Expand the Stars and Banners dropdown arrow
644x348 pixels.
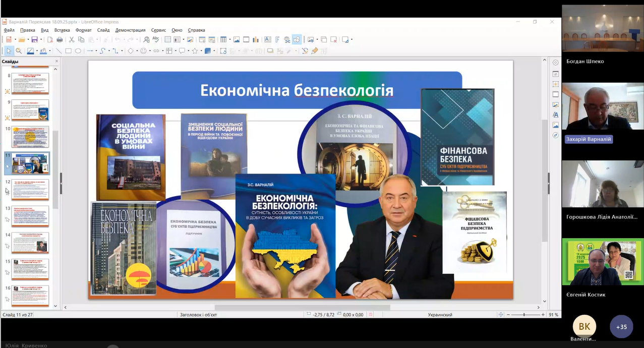click(x=201, y=51)
